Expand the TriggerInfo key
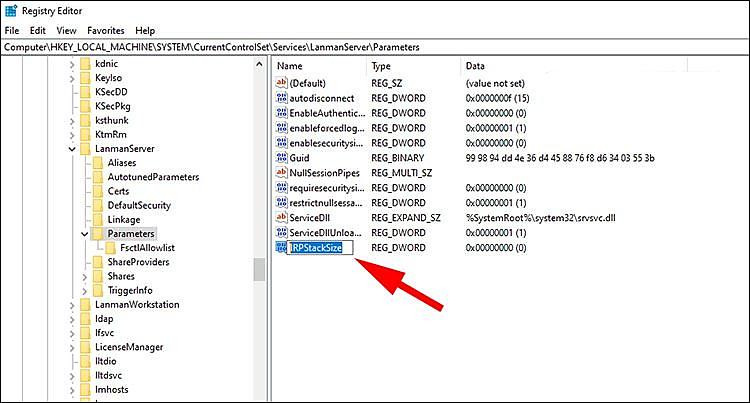 [x=85, y=291]
